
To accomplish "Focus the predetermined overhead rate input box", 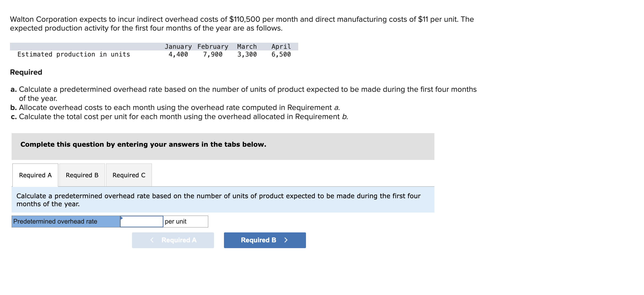I will click(x=142, y=222).
